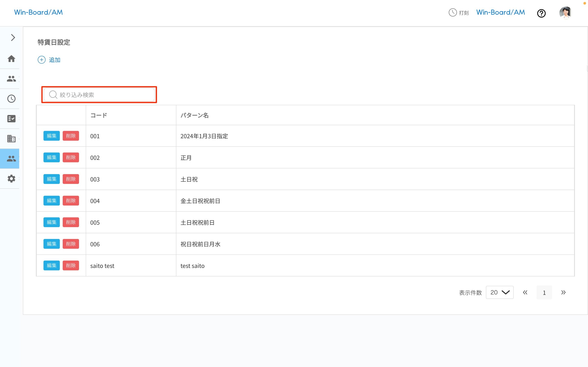Click the 打刻 clock icon in the header

[452, 12]
